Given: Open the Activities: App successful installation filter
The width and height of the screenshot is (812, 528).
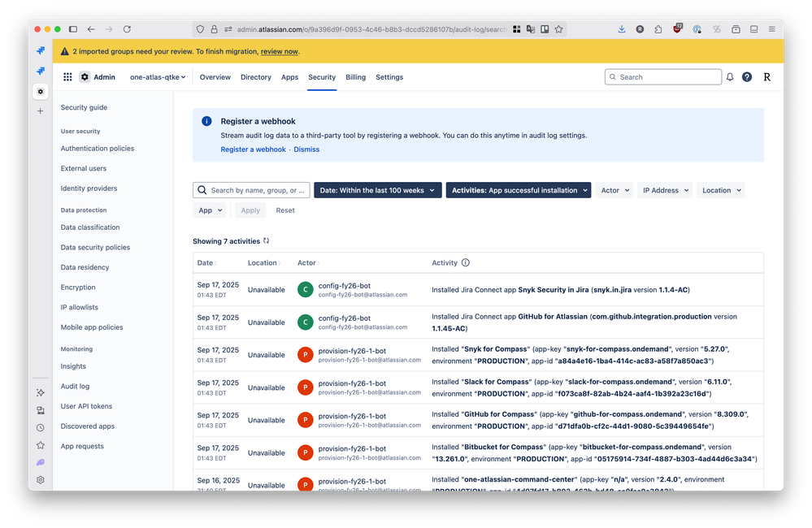Looking at the screenshot, I should (x=519, y=190).
